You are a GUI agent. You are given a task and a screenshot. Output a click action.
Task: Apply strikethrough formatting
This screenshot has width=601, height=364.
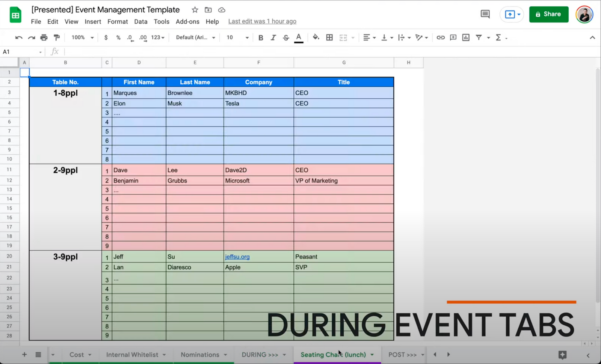(x=286, y=38)
